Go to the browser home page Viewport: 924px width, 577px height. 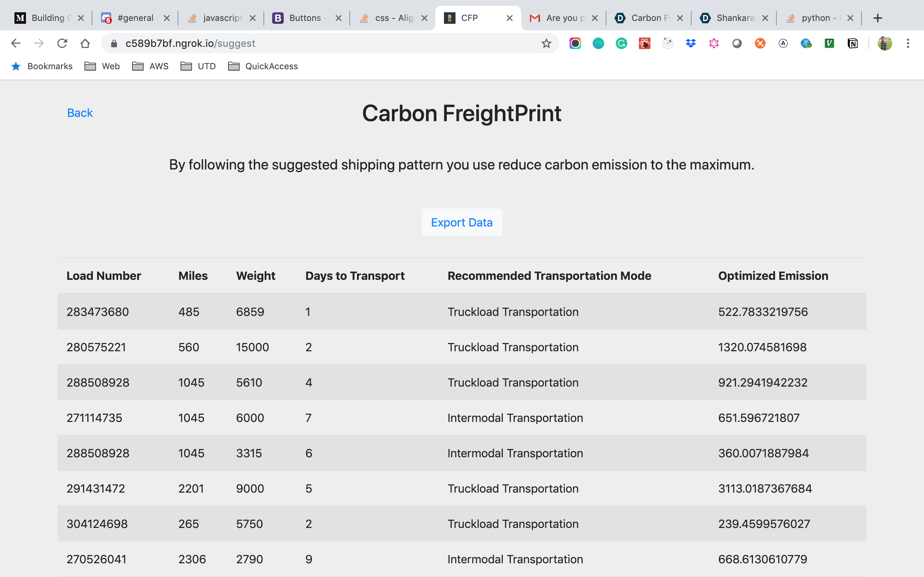(85, 44)
